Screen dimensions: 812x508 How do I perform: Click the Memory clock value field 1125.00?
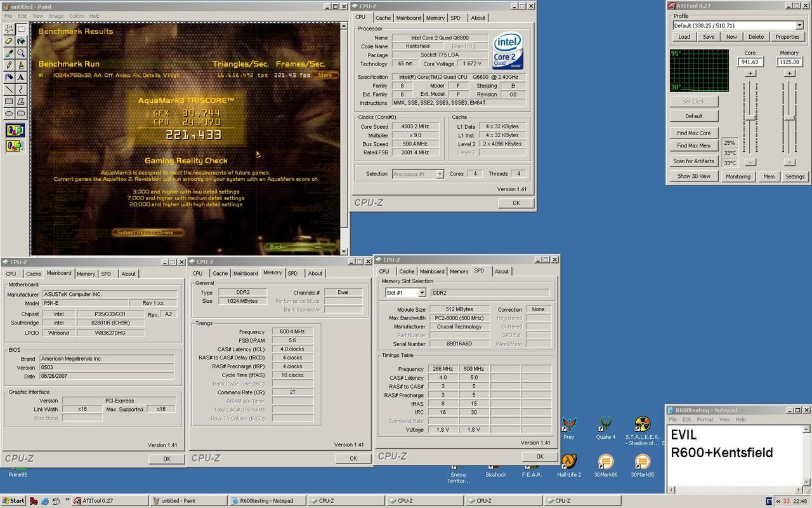tap(789, 62)
